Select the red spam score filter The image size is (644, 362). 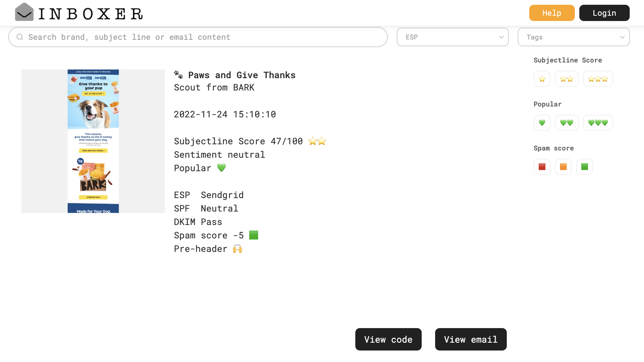tap(542, 167)
